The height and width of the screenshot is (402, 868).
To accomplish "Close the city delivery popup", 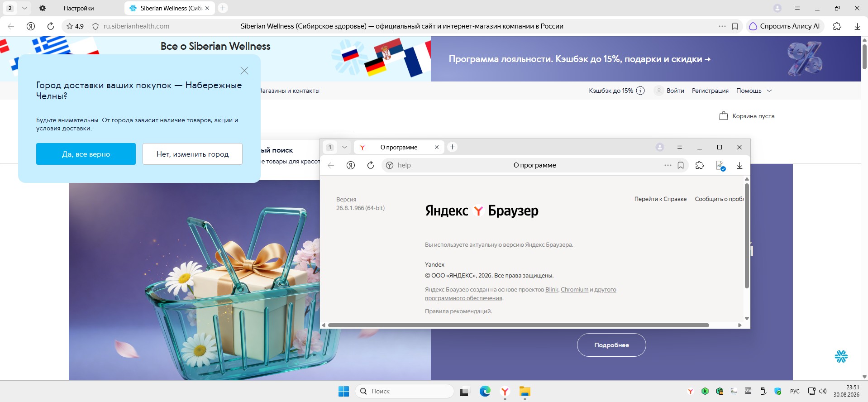I will (x=244, y=71).
